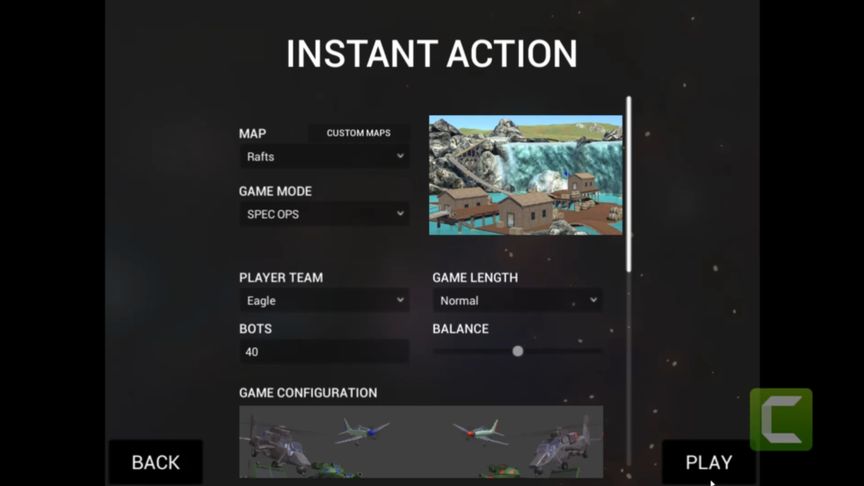
Task: Click the blue-nosed plane in Game Configuration
Action: 363,431
